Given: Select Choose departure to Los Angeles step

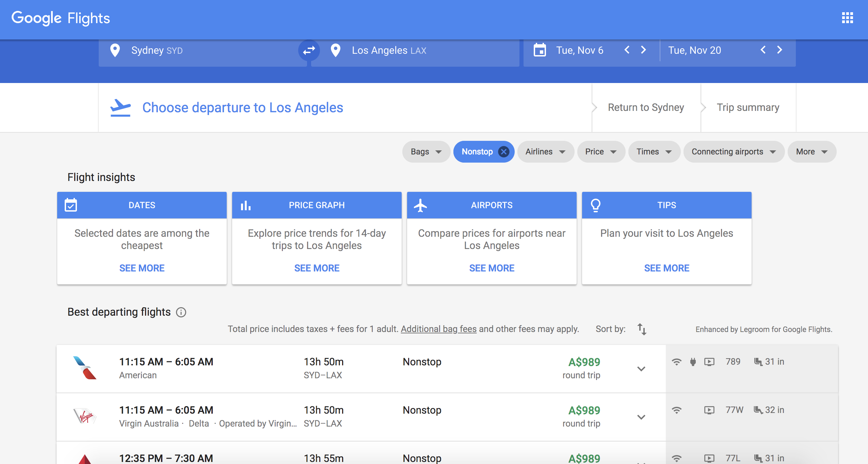Looking at the screenshot, I should coord(242,107).
